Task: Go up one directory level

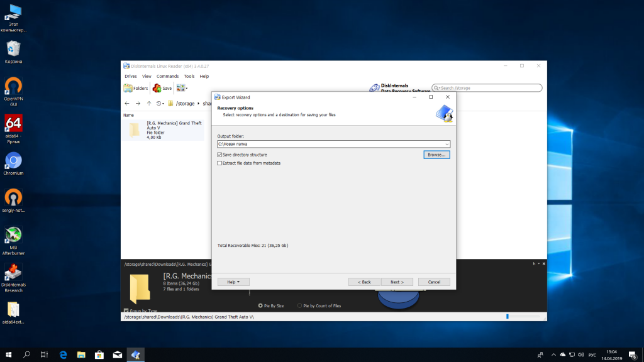Action: [149, 103]
